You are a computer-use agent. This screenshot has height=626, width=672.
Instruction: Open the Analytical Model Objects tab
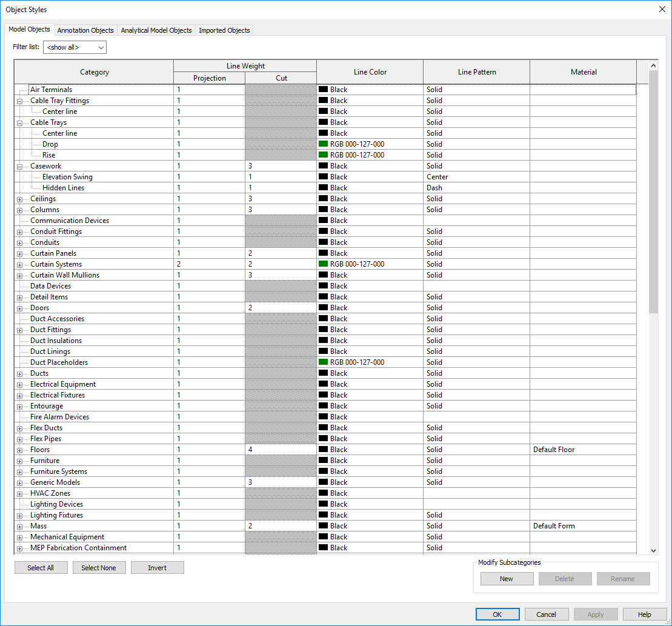click(156, 30)
